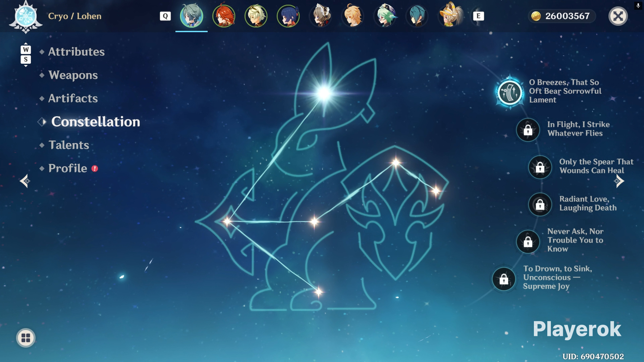Open the Attributes menu
The image size is (644, 362).
76,52
